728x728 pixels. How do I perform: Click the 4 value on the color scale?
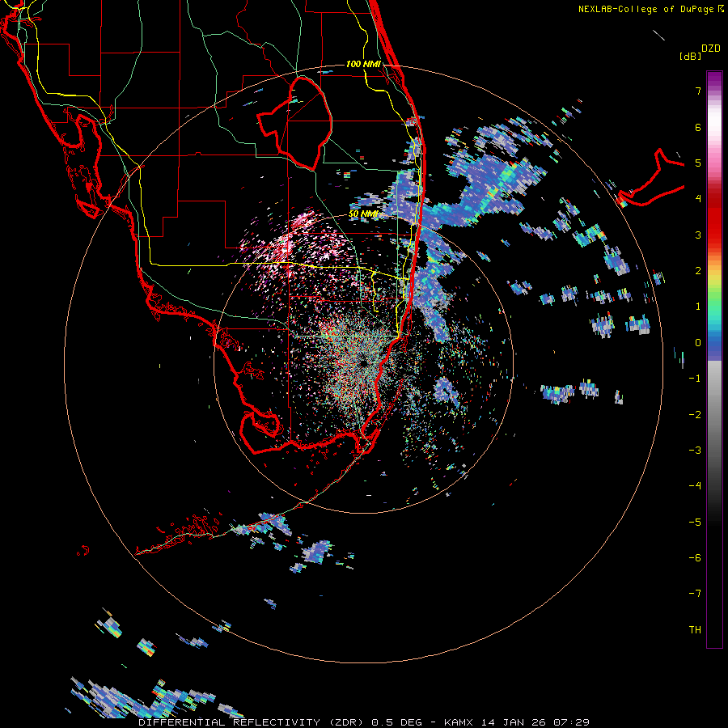click(698, 198)
